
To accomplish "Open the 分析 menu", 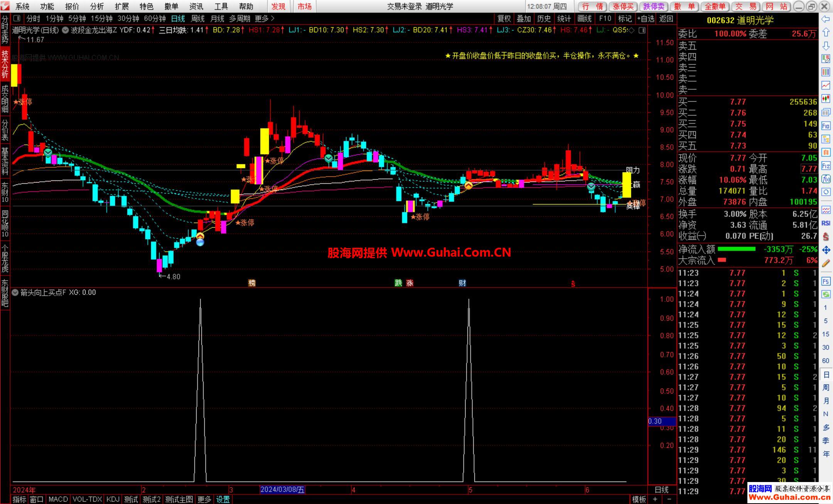I will click(x=97, y=6).
